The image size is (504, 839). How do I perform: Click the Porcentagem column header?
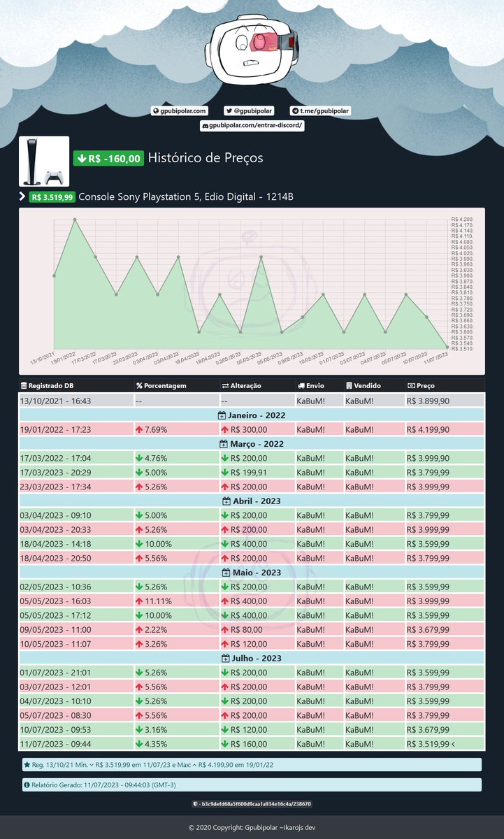point(176,385)
